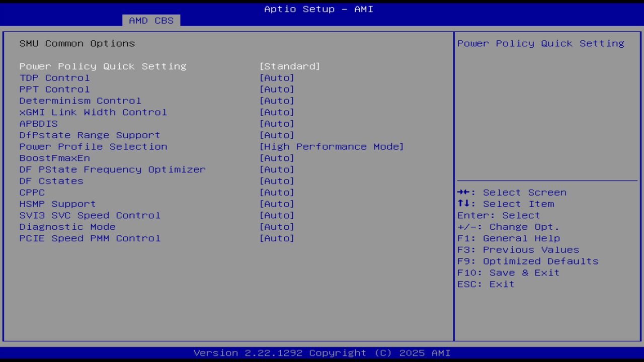Click the F10: Save & Exit hint

[x=509, y=273]
